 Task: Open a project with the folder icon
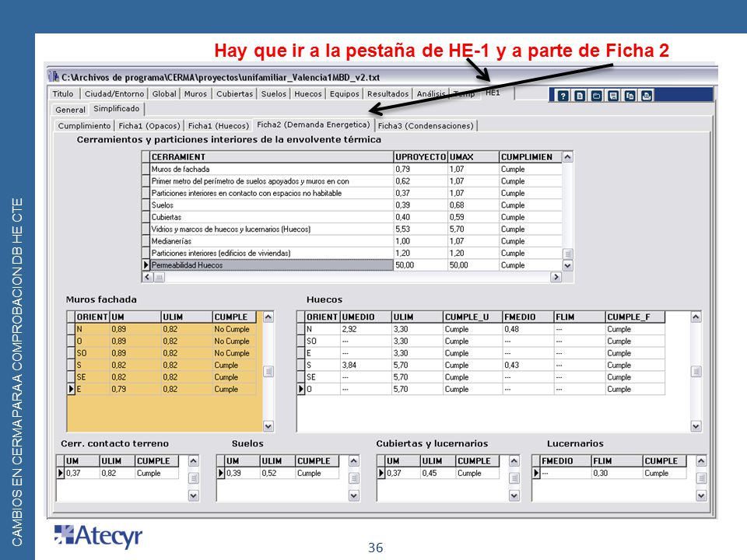[x=597, y=96]
